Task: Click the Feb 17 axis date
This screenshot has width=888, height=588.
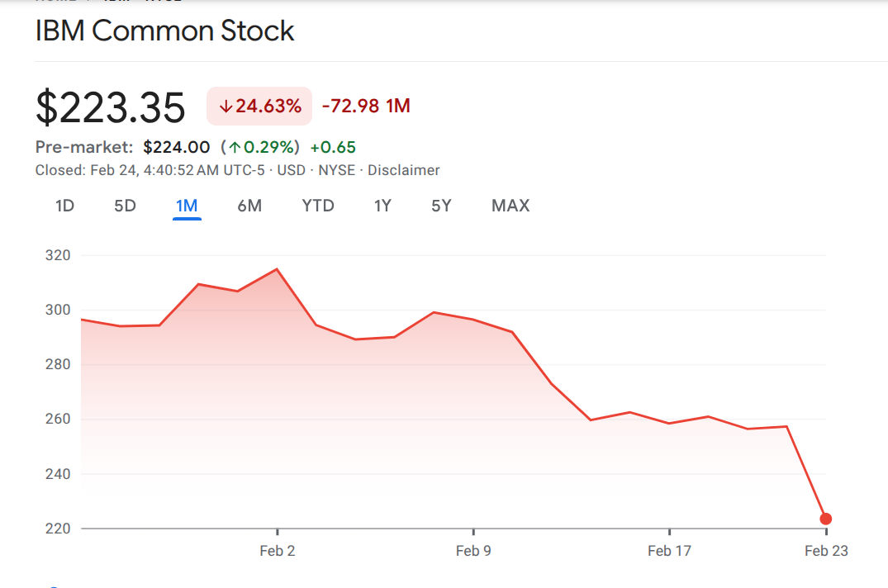Action: tap(670, 551)
